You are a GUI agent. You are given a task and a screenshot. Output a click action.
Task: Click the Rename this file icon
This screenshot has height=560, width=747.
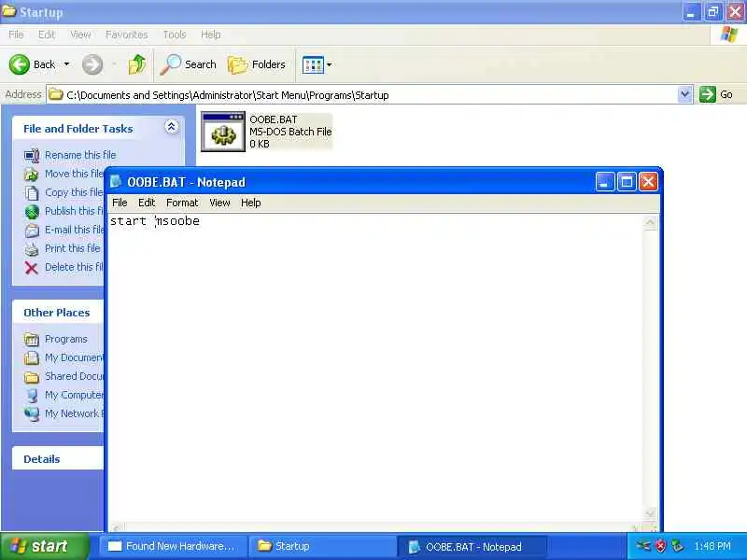point(32,155)
